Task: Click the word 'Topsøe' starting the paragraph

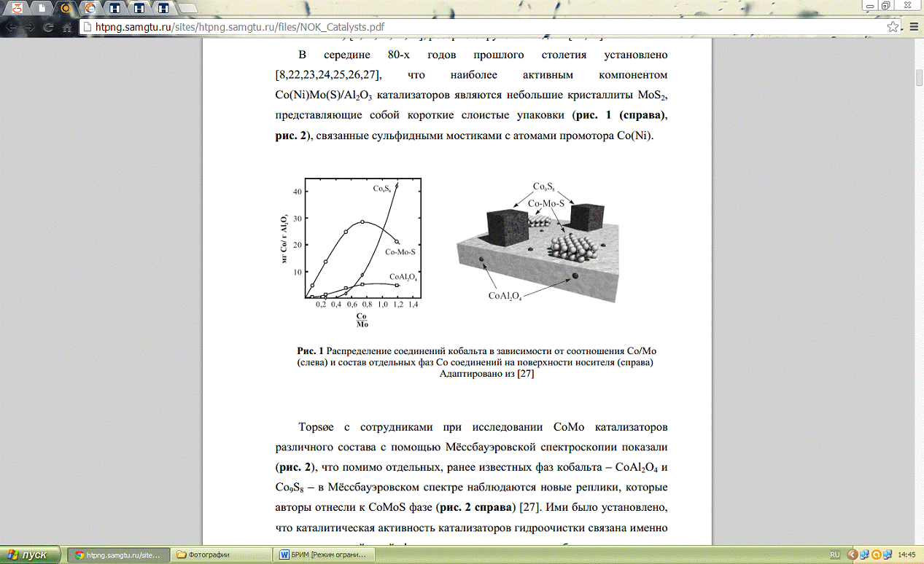Action: [x=317, y=426]
